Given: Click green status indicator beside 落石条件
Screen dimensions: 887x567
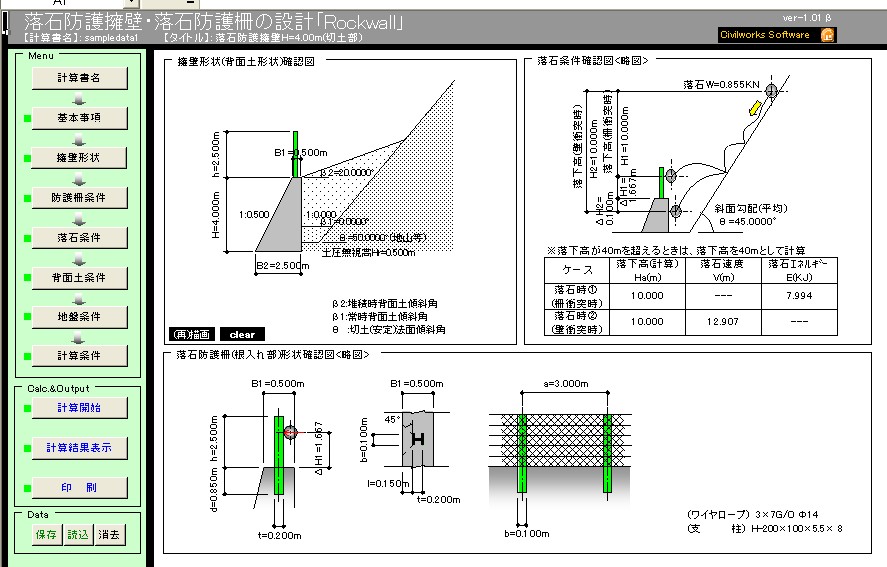Looking at the screenshot, I should (x=27, y=238).
